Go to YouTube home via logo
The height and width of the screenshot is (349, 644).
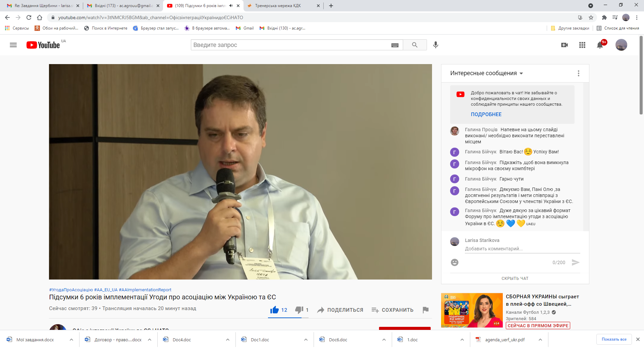(43, 45)
